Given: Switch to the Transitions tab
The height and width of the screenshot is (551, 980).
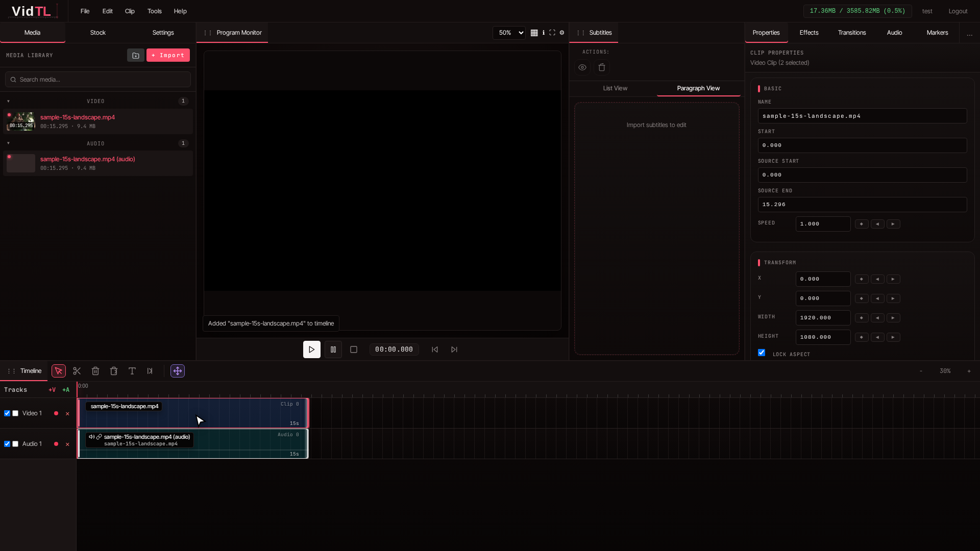Looking at the screenshot, I should click(x=852, y=33).
